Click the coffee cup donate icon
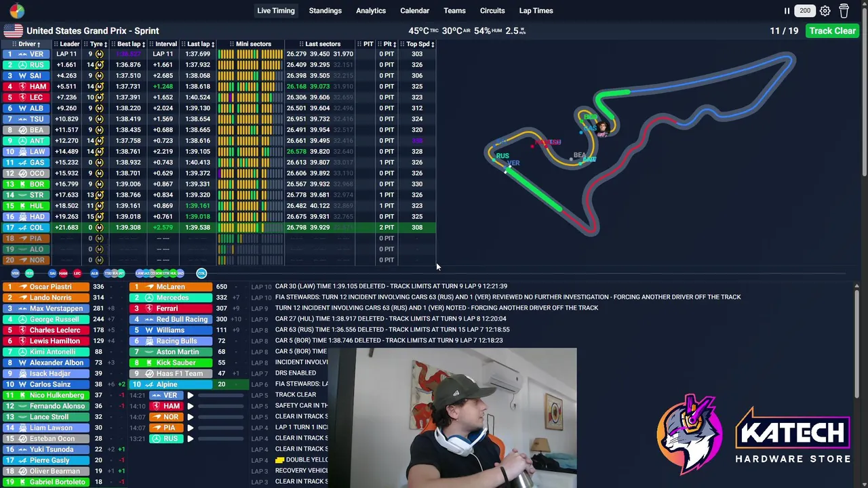The image size is (868, 488). tap(844, 11)
